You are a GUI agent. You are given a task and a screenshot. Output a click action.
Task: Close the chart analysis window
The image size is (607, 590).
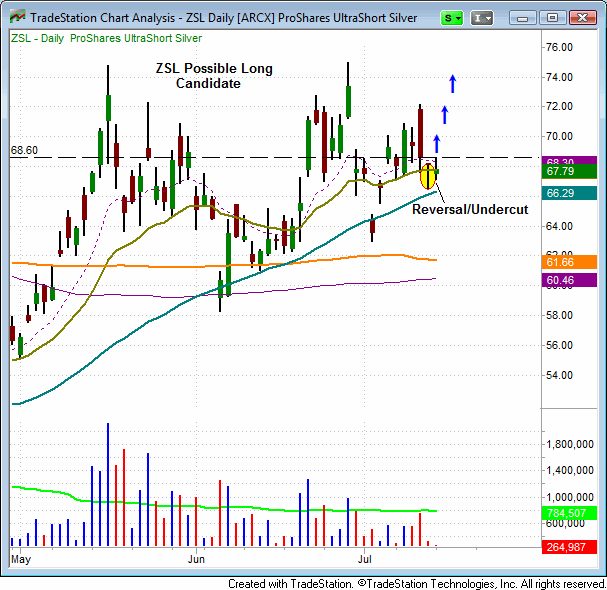580,17
